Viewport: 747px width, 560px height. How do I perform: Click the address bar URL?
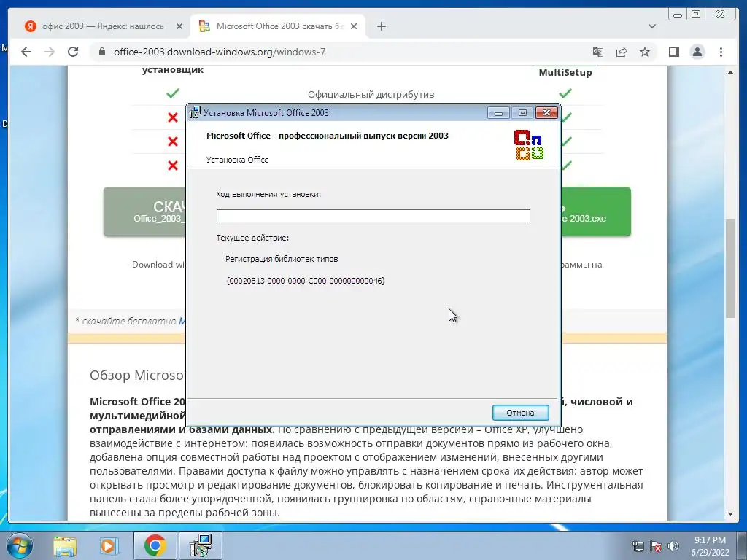tap(219, 52)
